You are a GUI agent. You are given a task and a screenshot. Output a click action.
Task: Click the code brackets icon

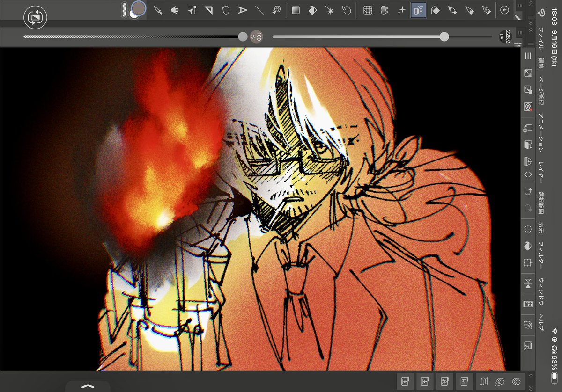click(528, 174)
